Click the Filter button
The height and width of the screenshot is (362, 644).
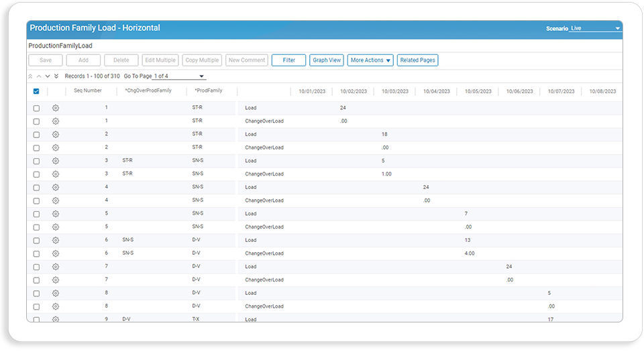pos(288,60)
